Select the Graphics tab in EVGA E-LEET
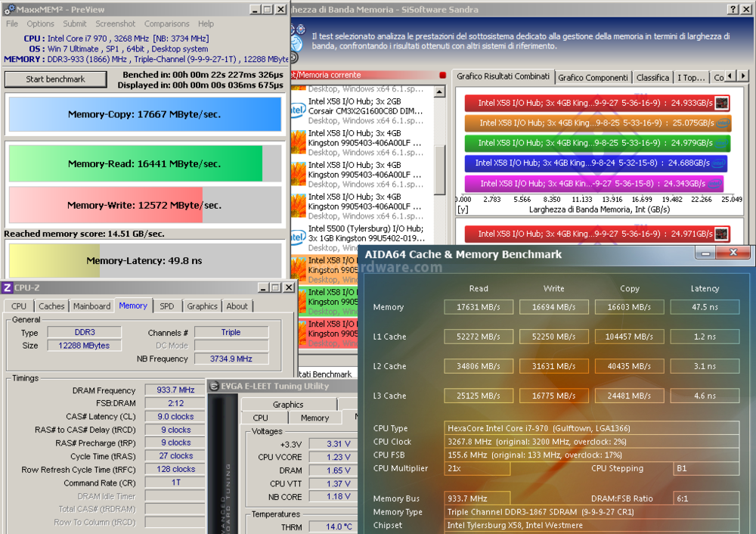 point(288,404)
